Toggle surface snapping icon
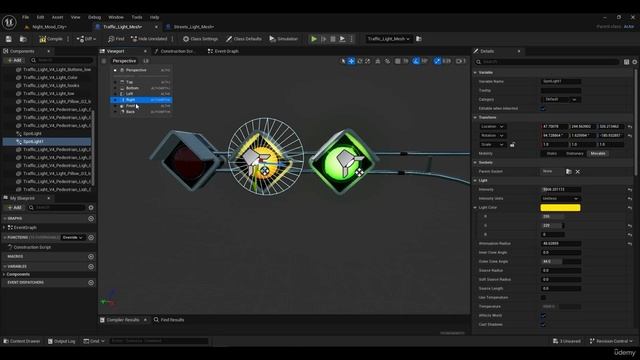640x360 pixels. pyautogui.click(x=387, y=61)
